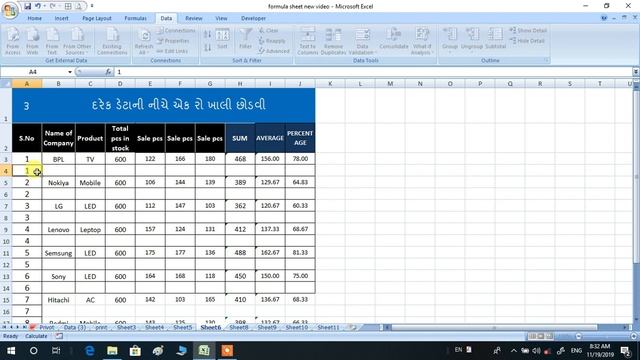Open Microsoft Store from taskbar
This screenshot has height=360, width=640.
(135, 351)
